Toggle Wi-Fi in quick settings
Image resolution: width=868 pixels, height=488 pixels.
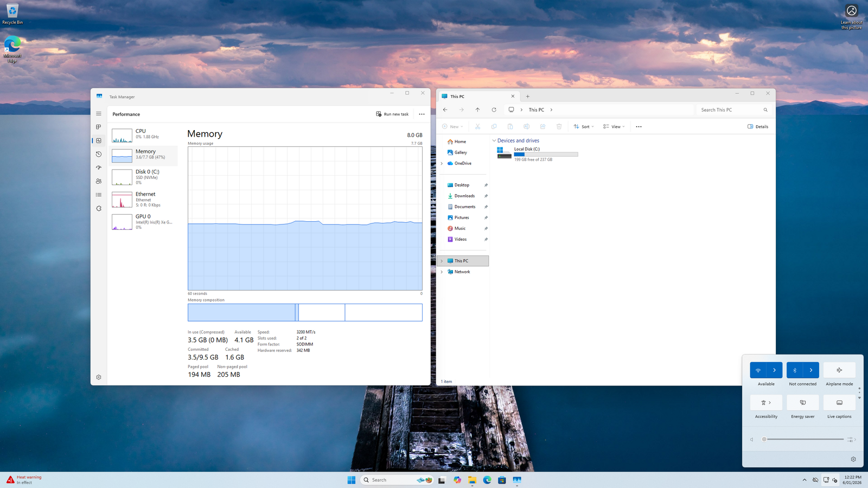click(758, 370)
